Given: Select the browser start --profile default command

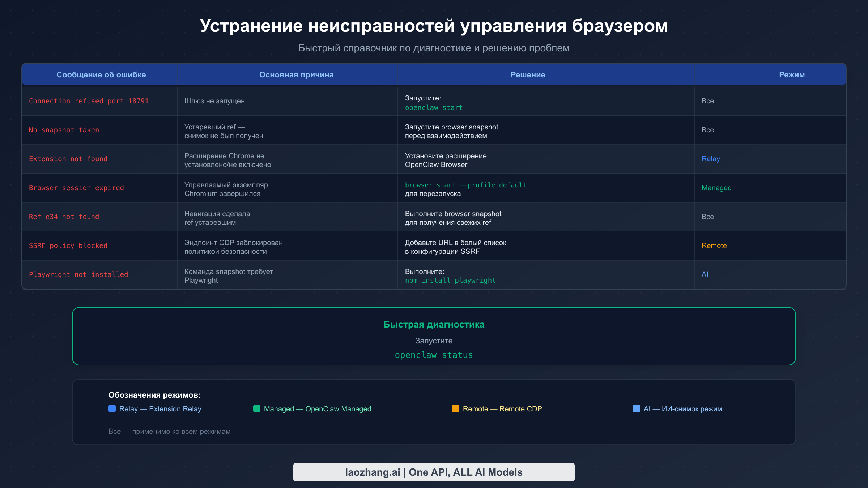Looking at the screenshot, I should pos(465,185).
